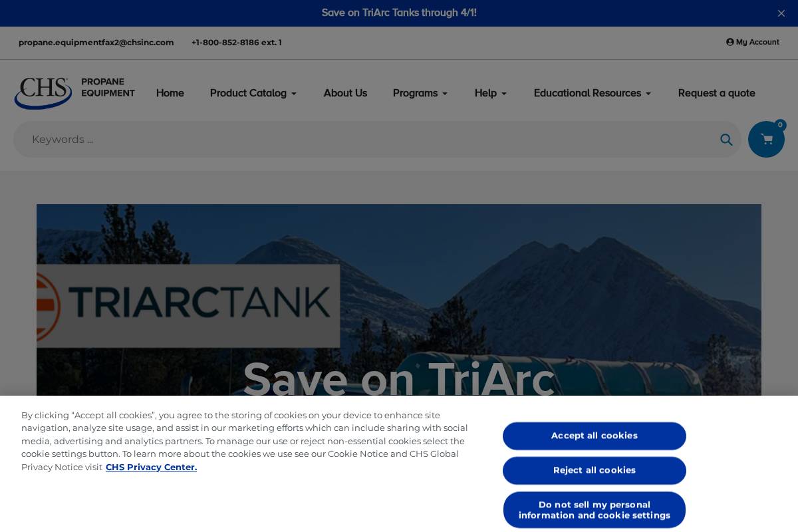
Task: Open the shopping cart icon
Action: click(766, 140)
